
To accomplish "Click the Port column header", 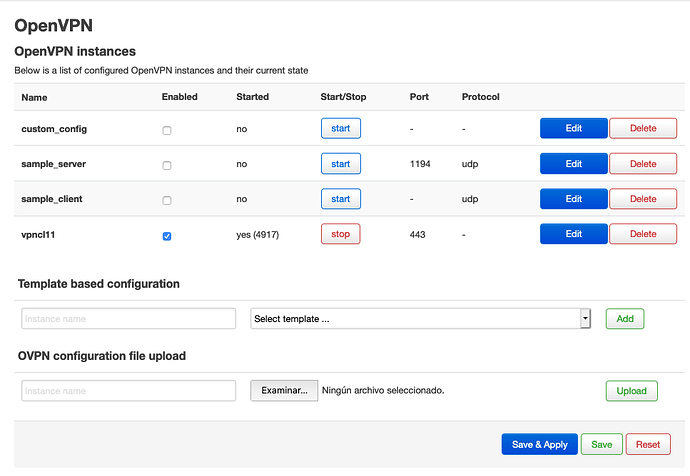I will (419, 97).
